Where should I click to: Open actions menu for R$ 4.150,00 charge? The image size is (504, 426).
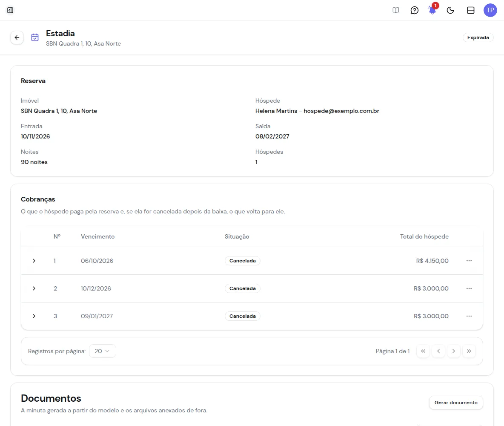469,261
